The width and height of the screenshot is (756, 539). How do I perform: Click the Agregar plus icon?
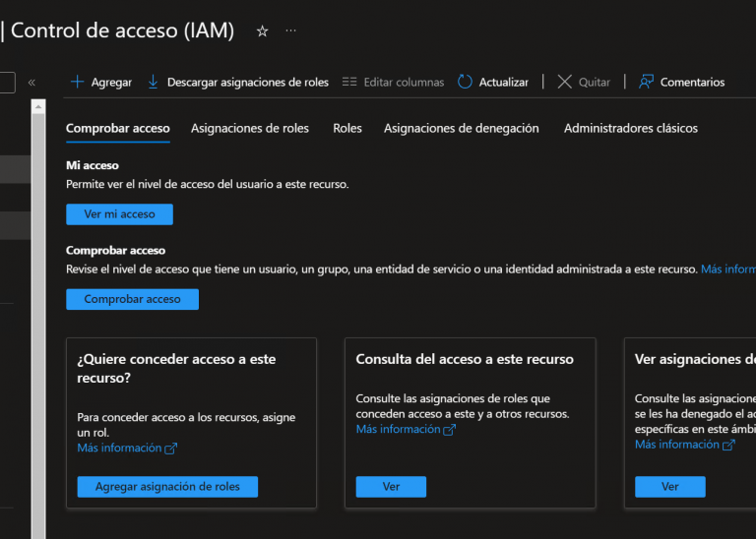(x=77, y=83)
